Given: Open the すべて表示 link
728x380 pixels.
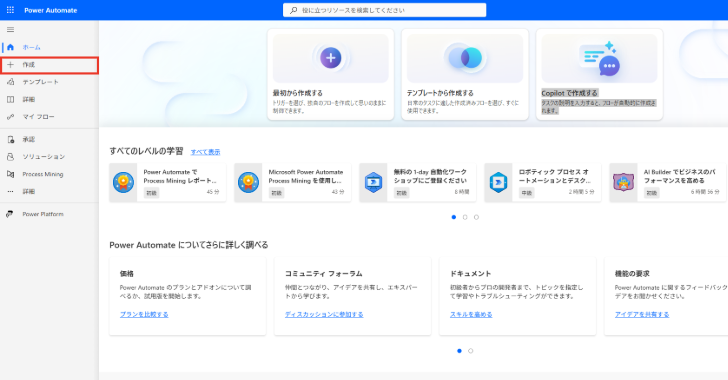Looking at the screenshot, I should click(x=205, y=152).
